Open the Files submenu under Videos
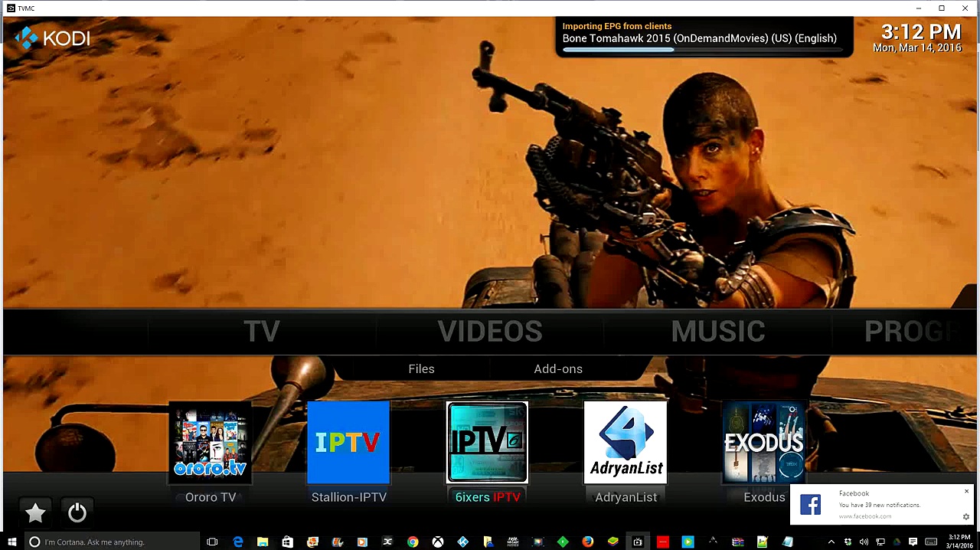 (421, 369)
